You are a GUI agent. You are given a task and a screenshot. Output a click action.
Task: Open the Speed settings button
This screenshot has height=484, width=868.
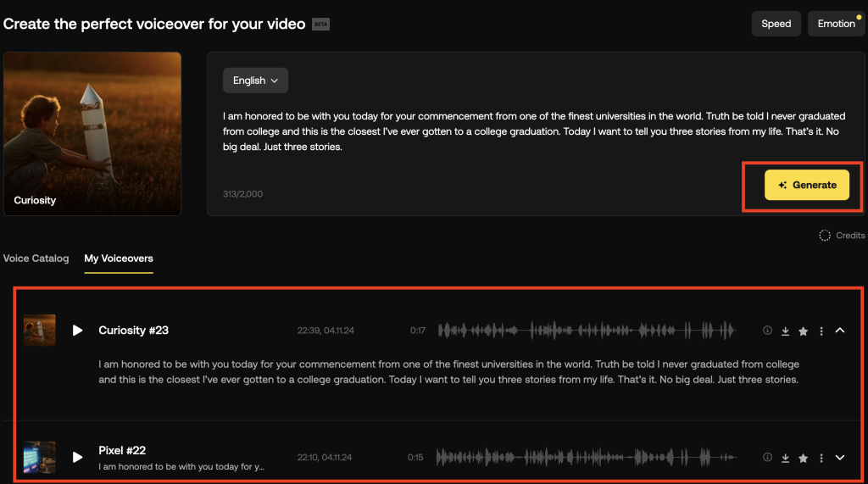(776, 24)
